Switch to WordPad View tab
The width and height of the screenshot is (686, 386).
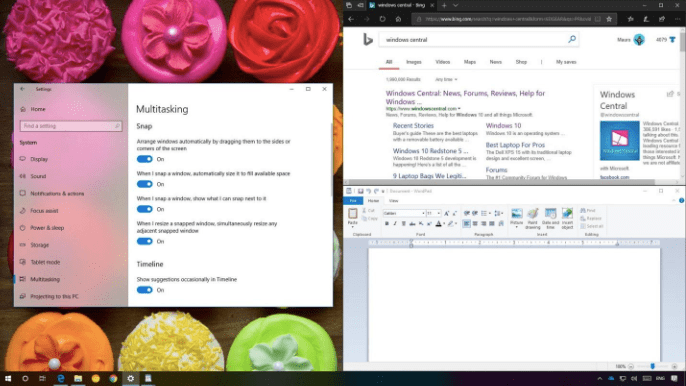pos(393,200)
